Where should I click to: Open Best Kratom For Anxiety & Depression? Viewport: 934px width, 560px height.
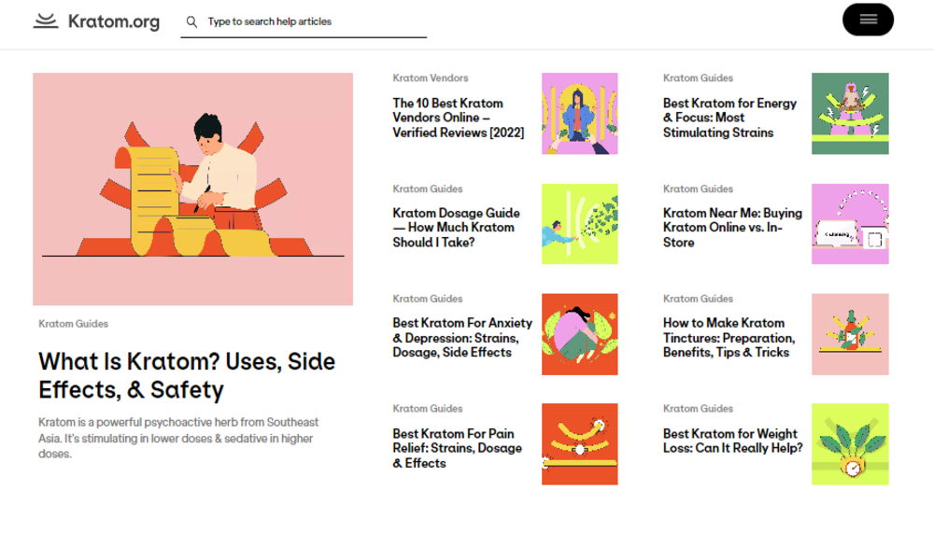(x=461, y=338)
